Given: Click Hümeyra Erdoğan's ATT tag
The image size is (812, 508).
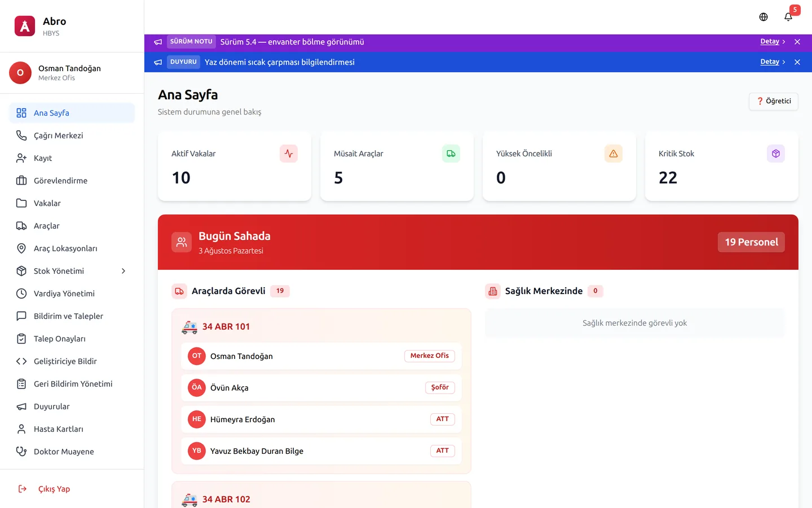Looking at the screenshot, I should click(443, 419).
